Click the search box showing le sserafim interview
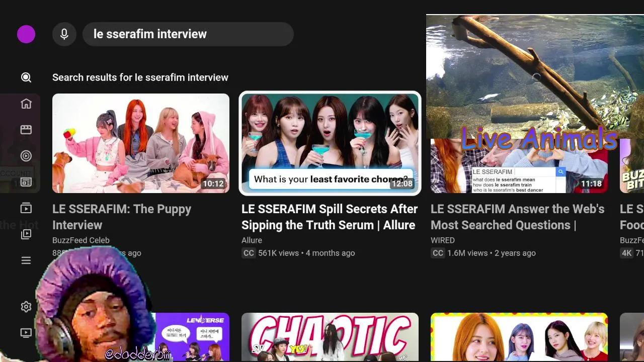This screenshot has width=644, height=362. [x=188, y=34]
